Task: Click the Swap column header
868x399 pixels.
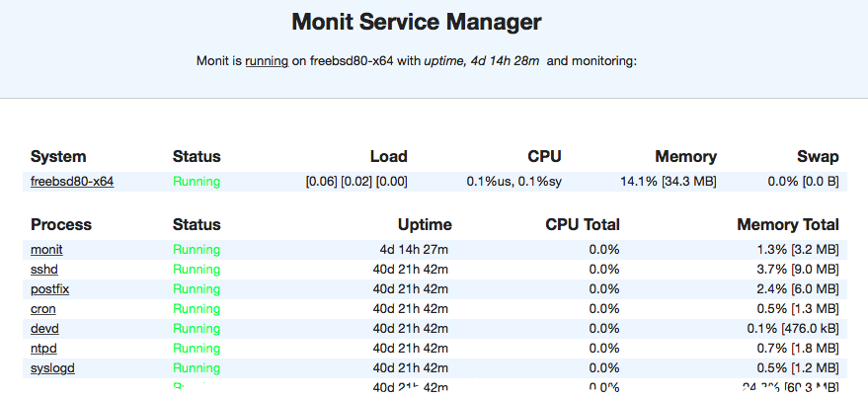Action: click(x=818, y=156)
